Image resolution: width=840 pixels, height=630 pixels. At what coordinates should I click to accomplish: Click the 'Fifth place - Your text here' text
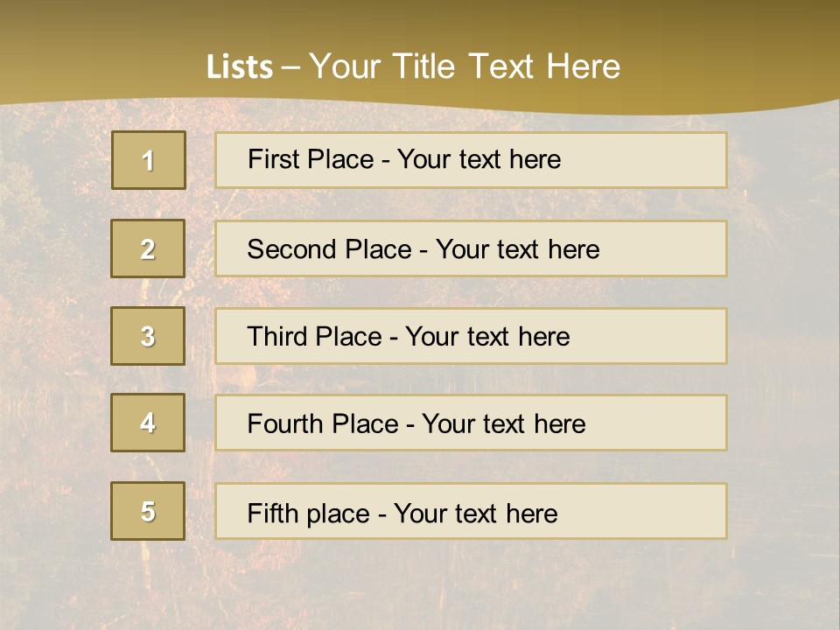[402, 513]
